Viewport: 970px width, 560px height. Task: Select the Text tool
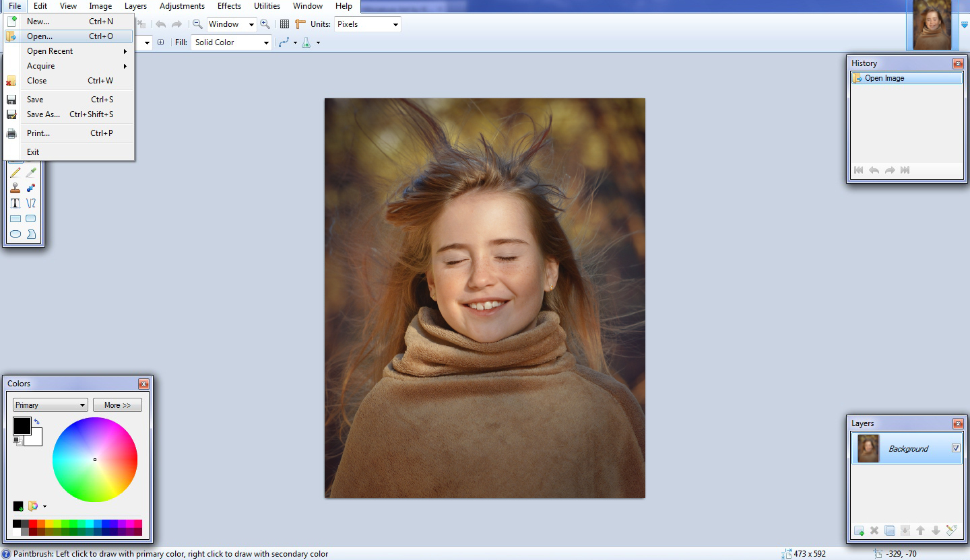[x=15, y=203]
